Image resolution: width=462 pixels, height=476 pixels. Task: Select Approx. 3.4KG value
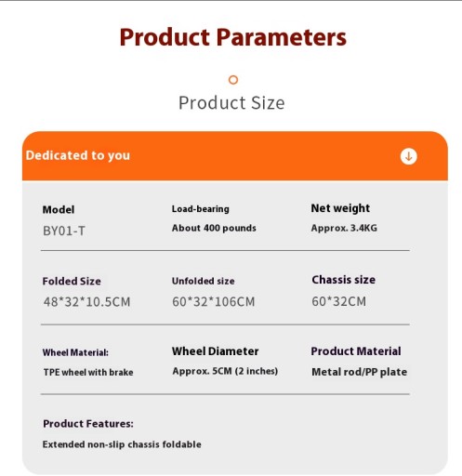tap(344, 228)
